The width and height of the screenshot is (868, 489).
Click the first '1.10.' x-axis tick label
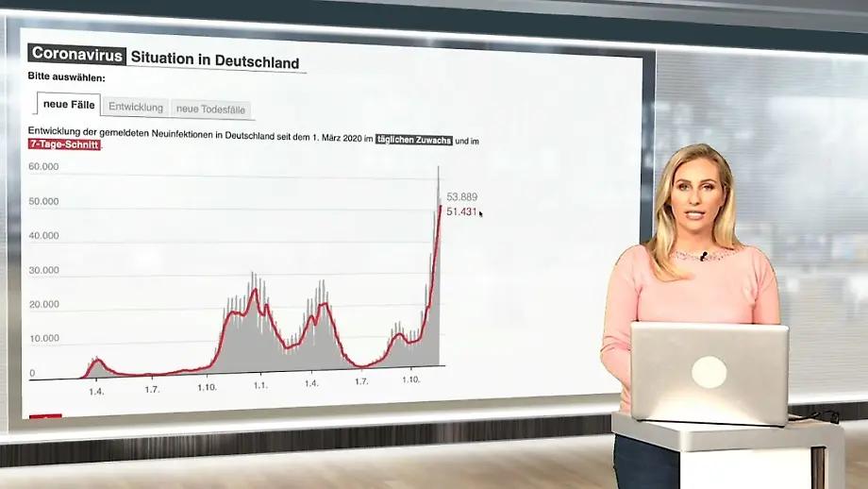click(206, 386)
